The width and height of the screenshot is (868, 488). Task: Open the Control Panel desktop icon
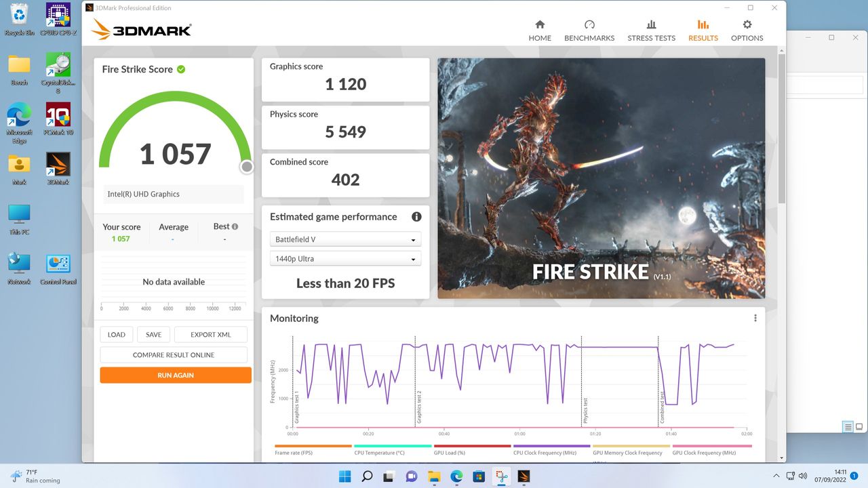58,268
